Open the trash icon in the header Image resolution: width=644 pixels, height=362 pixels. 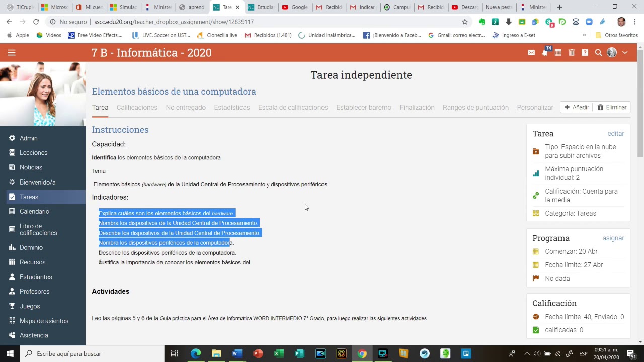572,53
